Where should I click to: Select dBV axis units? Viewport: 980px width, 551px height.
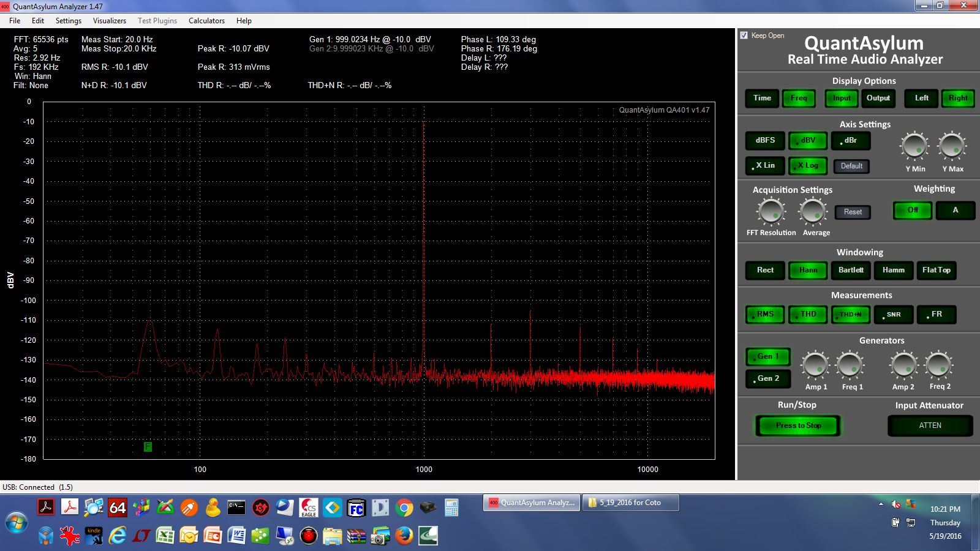808,140
